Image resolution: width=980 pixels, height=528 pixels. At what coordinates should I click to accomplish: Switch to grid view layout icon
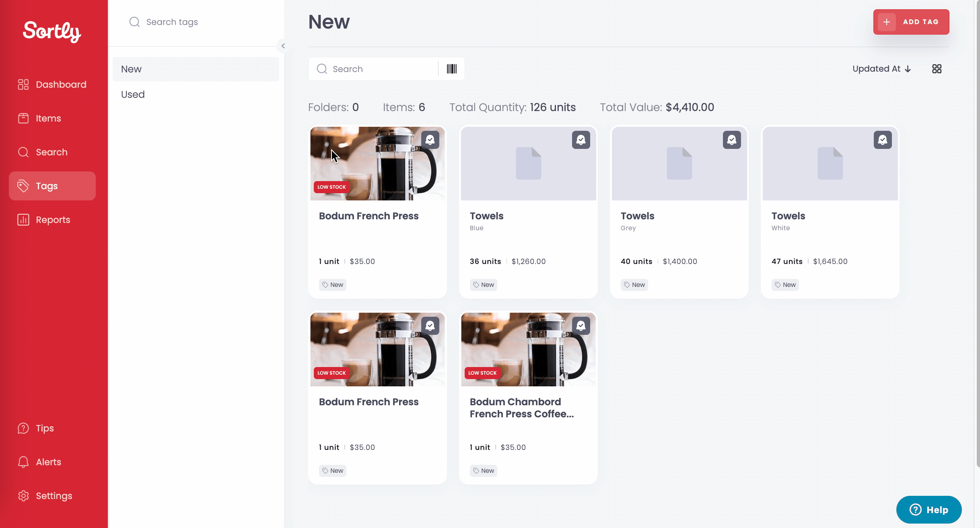(x=937, y=69)
